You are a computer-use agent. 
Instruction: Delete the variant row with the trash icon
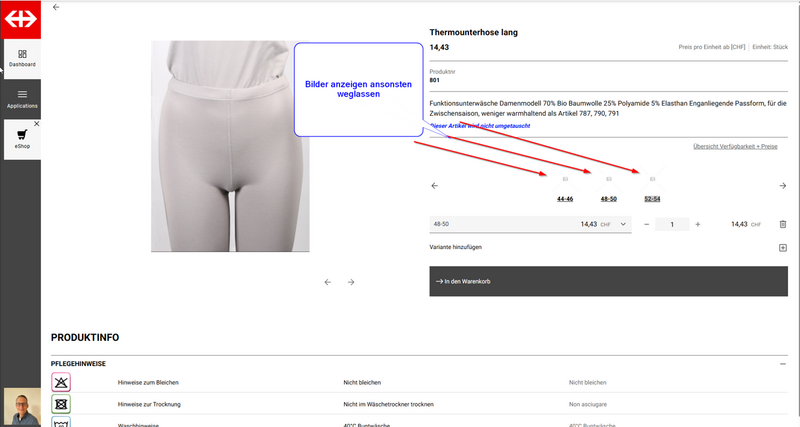point(782,224)
